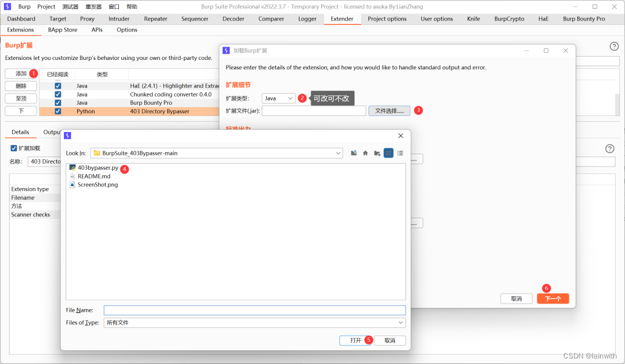Switch to the Comparer tab
The image size is (625, 364).
click(x=271, y=19)
